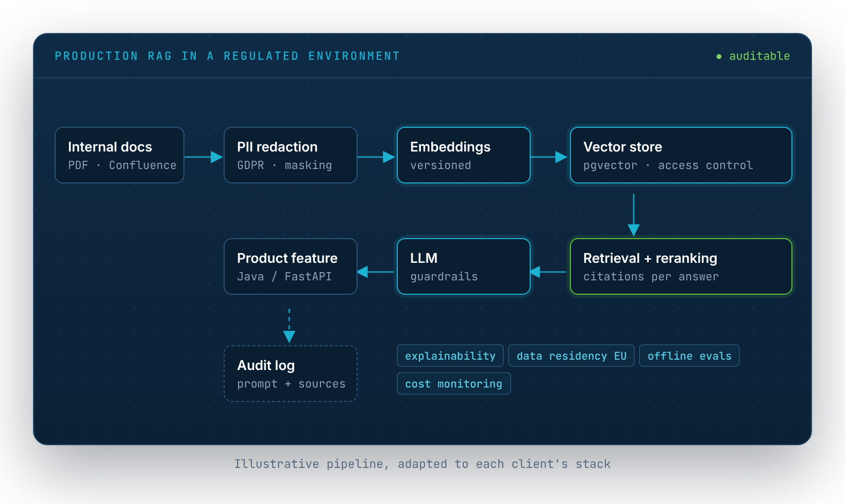Click the 'versioned' subtitle under Embeddings
This screenshot has height=504, width=845.
click(441, 165)
